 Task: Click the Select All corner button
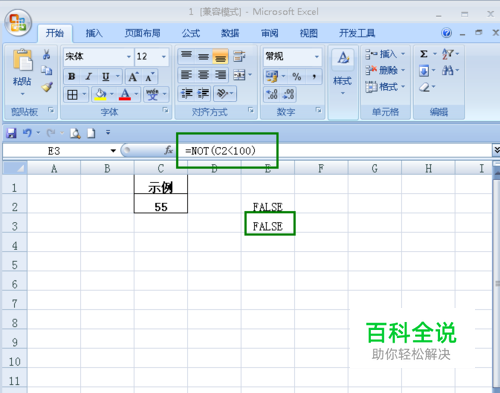[x=15, y=168]
